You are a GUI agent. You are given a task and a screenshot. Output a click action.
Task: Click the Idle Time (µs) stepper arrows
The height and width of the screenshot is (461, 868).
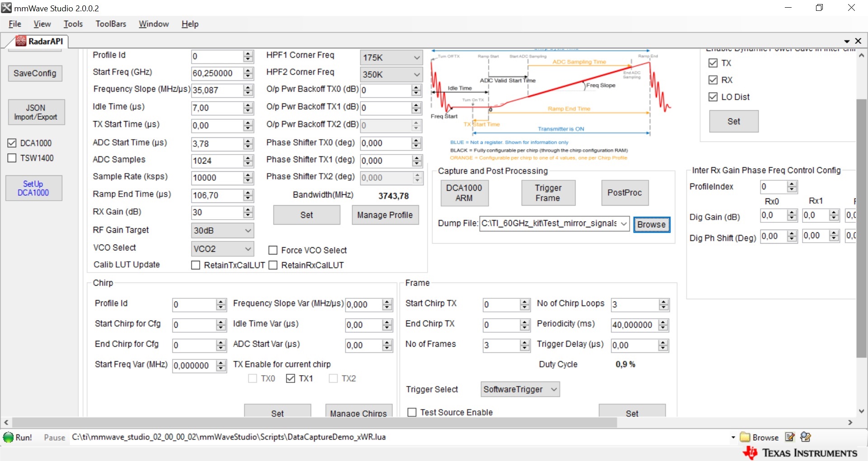pos(248,108)
